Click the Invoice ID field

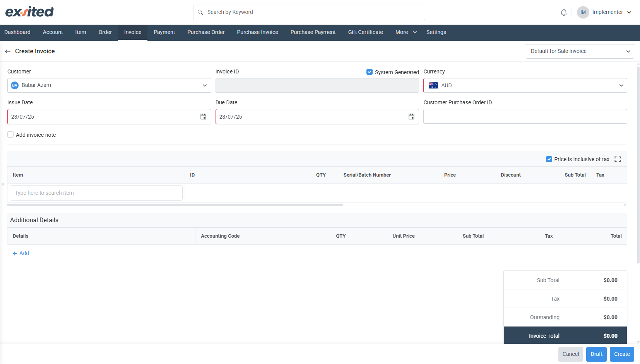(x=317, y=85)
